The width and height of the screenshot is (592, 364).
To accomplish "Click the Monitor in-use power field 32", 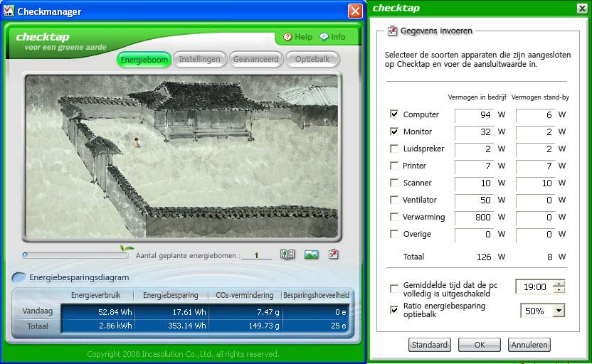I will coord(474,132).
